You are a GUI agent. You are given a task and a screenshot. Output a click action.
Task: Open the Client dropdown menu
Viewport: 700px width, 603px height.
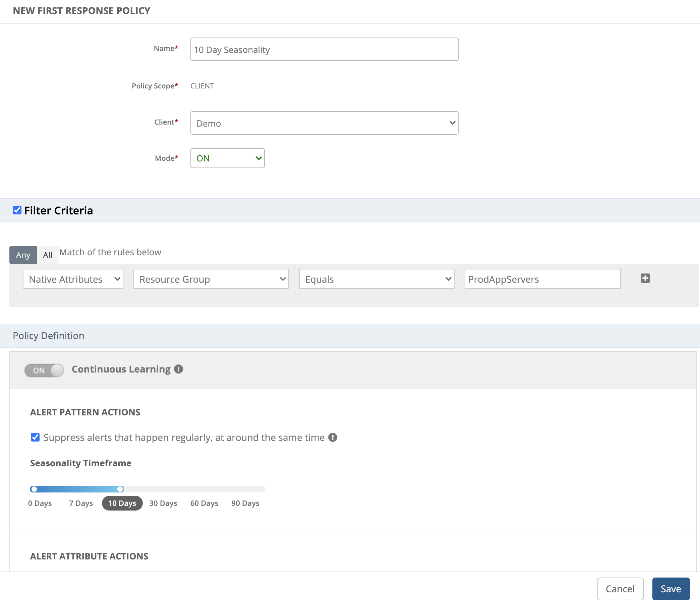click(324, 123)
